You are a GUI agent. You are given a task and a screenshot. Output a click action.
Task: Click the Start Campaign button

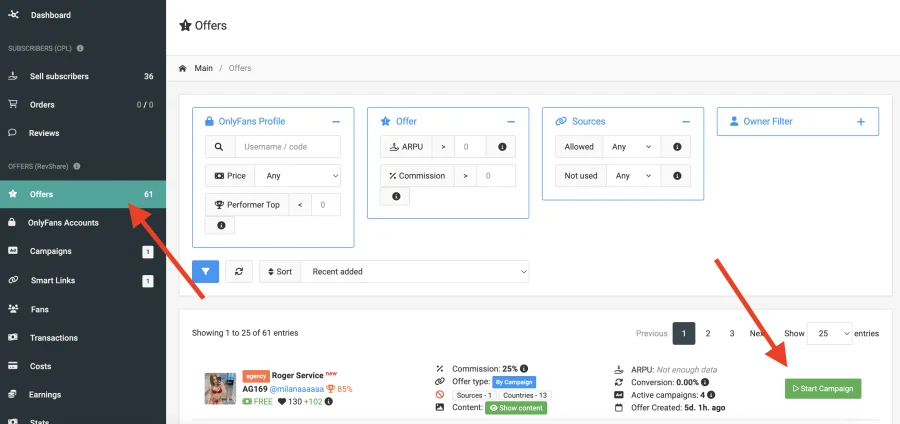tap(822, 388)
